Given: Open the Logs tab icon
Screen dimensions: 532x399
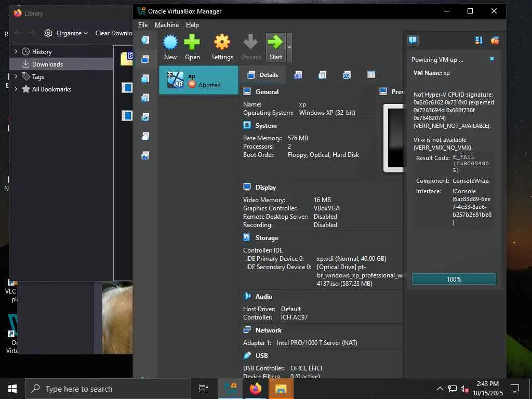Looking at the screenshot, I should point(322,75).
